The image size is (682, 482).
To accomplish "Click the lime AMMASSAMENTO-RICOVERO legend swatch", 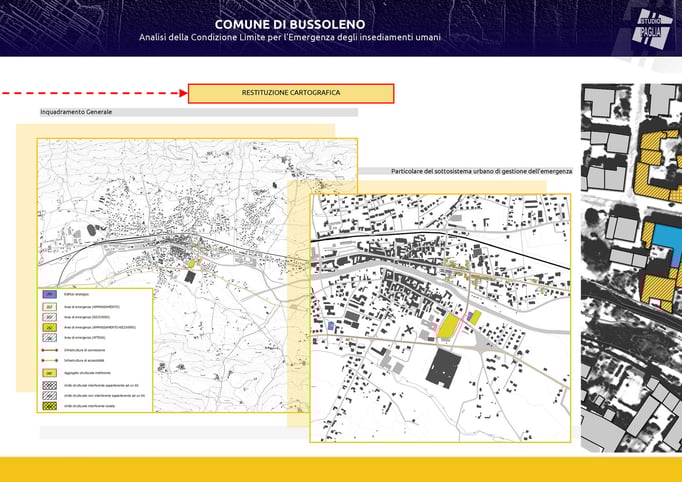I will pos(50,327).
